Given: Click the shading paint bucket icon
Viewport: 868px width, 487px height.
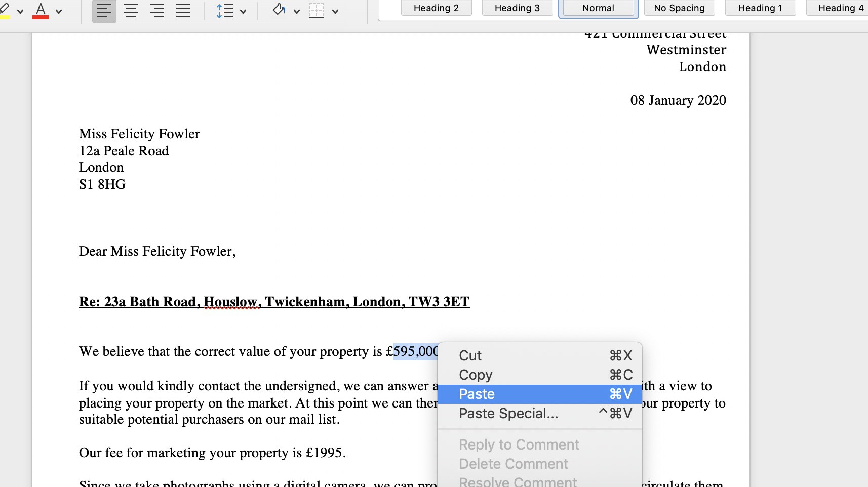Looking at the screenshot, I should pos(279,10).
